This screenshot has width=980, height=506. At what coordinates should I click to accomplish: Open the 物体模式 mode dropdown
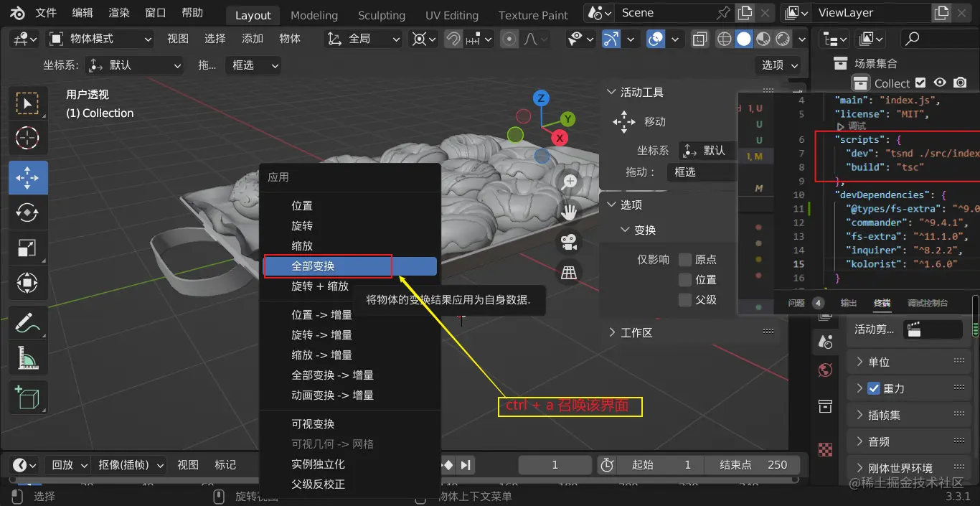100,39
